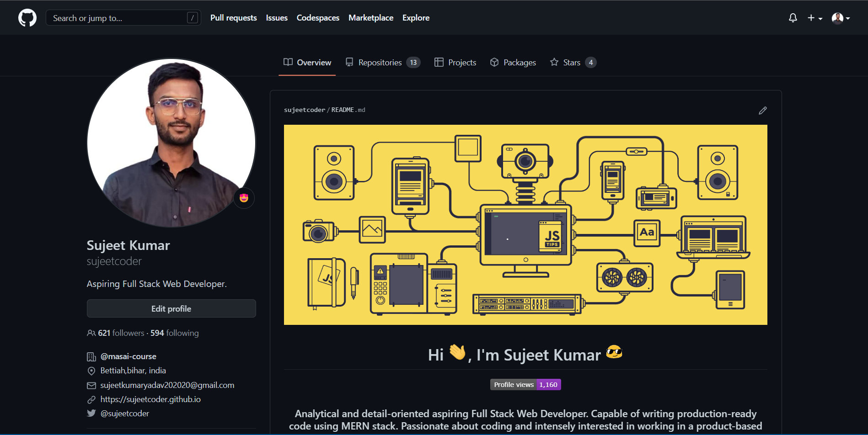Click the link chain icon beside the website

(x=91, y=399)
